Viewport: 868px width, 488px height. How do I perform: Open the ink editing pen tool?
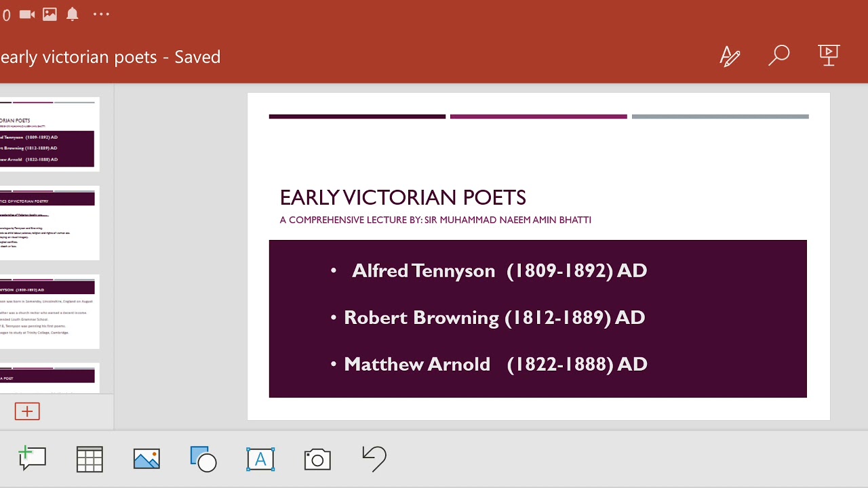coord(730,56)
